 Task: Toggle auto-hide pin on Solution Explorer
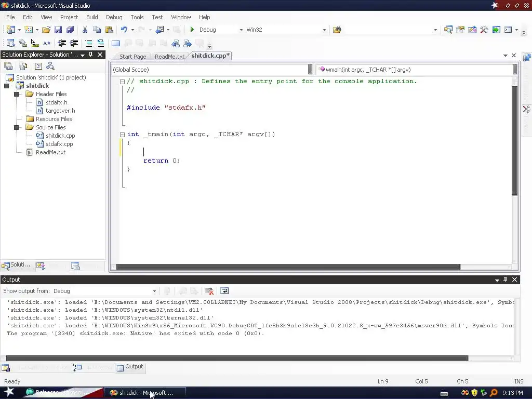90,55
